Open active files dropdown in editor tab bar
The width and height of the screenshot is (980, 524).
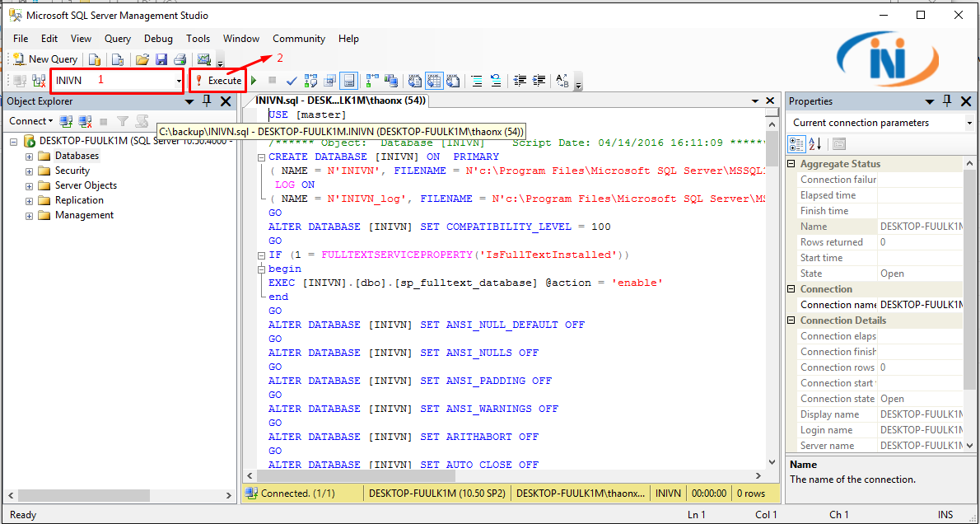pyautogui.click(x=755, y=101)
